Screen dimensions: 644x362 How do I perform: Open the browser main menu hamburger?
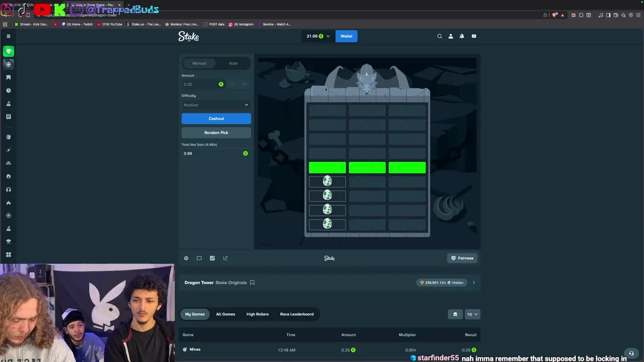point(638,15)
